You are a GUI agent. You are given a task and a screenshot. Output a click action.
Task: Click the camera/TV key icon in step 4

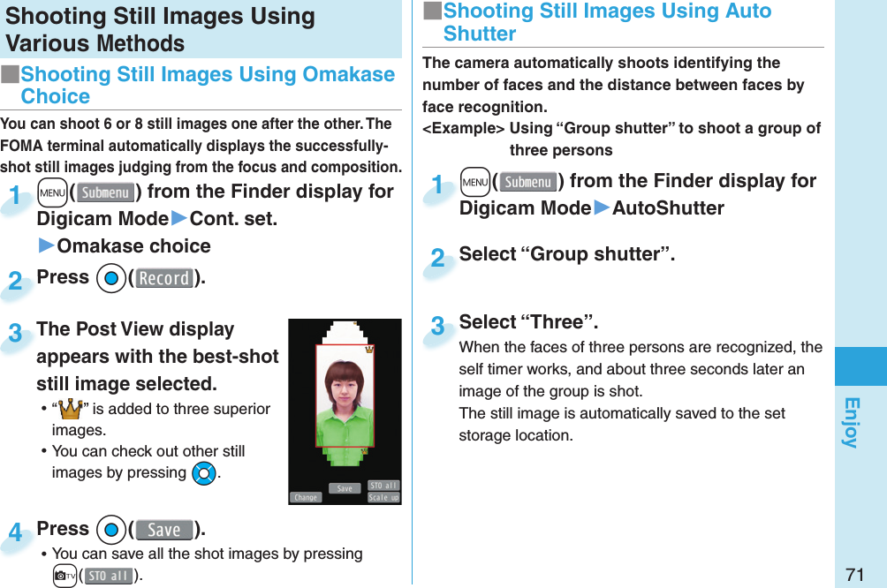tap(64, 577)
